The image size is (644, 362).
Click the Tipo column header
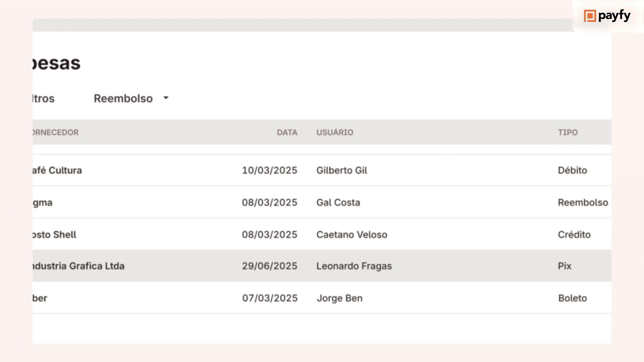pos(568,132)
